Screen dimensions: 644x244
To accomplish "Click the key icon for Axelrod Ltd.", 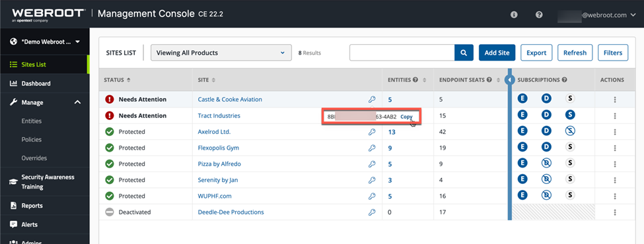I will 372,132.
